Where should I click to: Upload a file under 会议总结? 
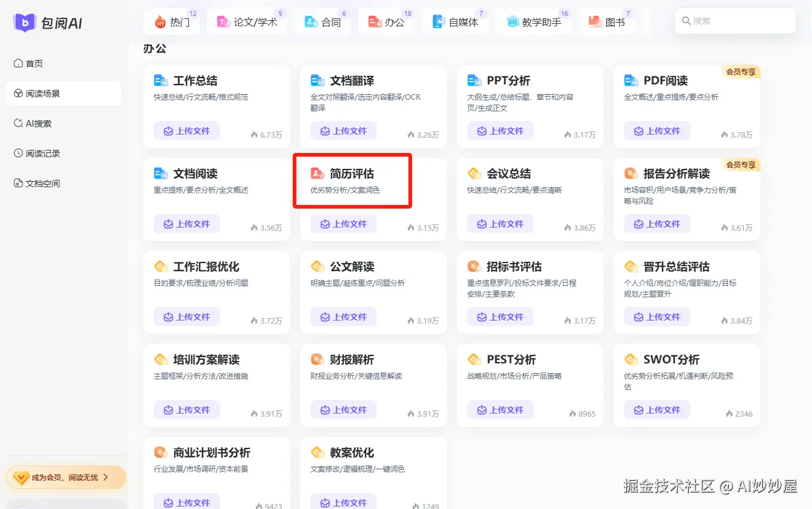tap(500, 224)
